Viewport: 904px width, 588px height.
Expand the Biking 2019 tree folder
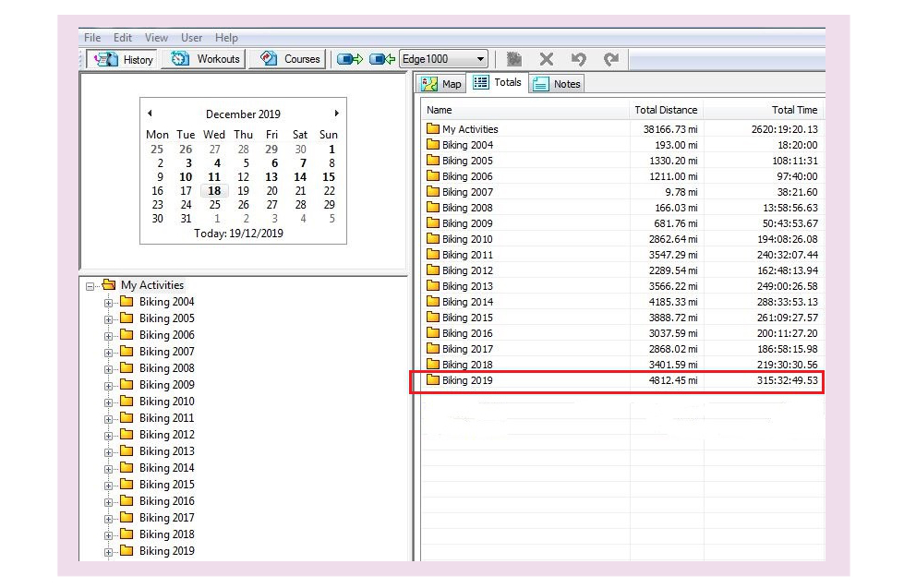108,552
